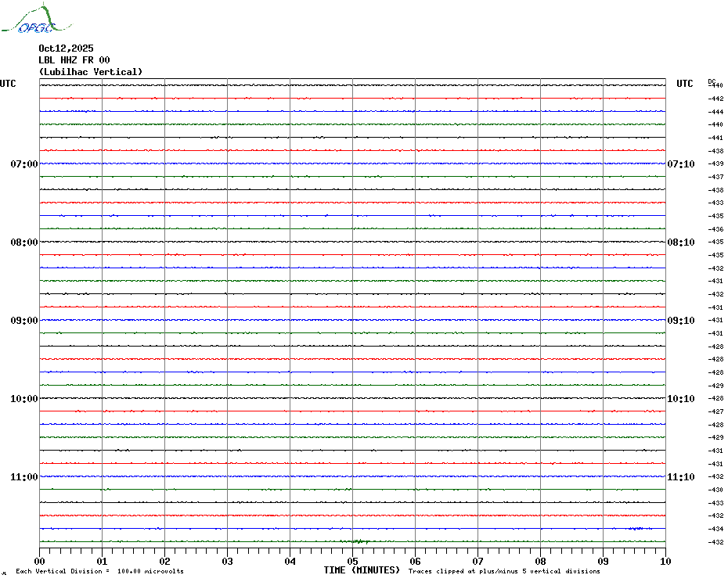Click the TIME (MINUTES) axis title

362,570
